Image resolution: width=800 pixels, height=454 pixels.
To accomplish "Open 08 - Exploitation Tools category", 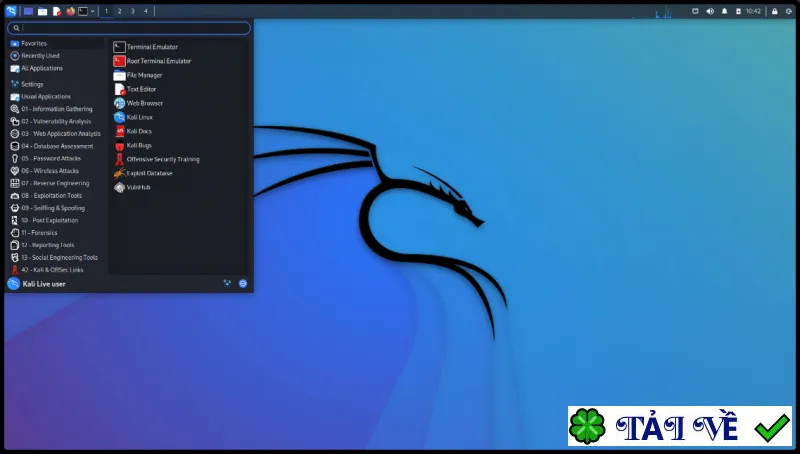I will click(56, 195).
